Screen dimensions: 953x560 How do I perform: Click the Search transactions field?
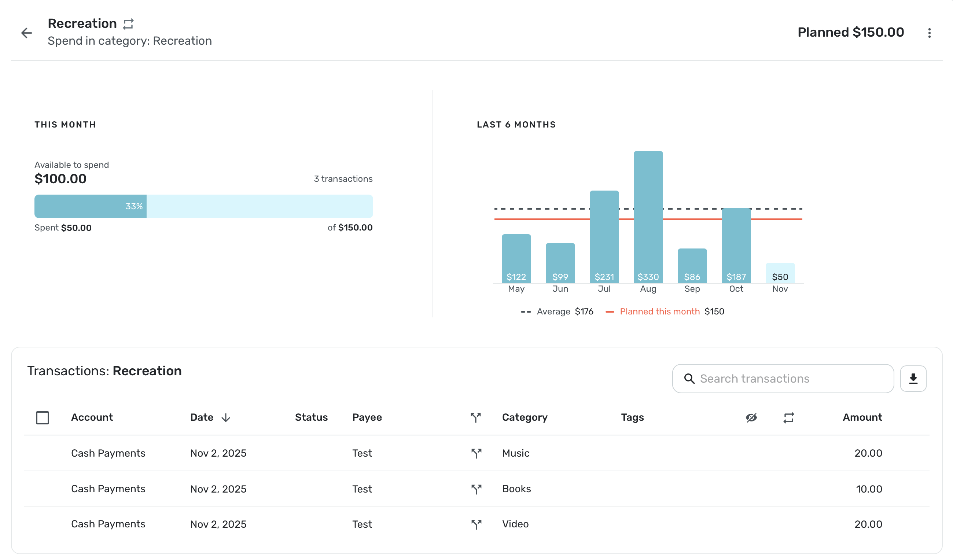pyautogui.click(x=783, y=379)
